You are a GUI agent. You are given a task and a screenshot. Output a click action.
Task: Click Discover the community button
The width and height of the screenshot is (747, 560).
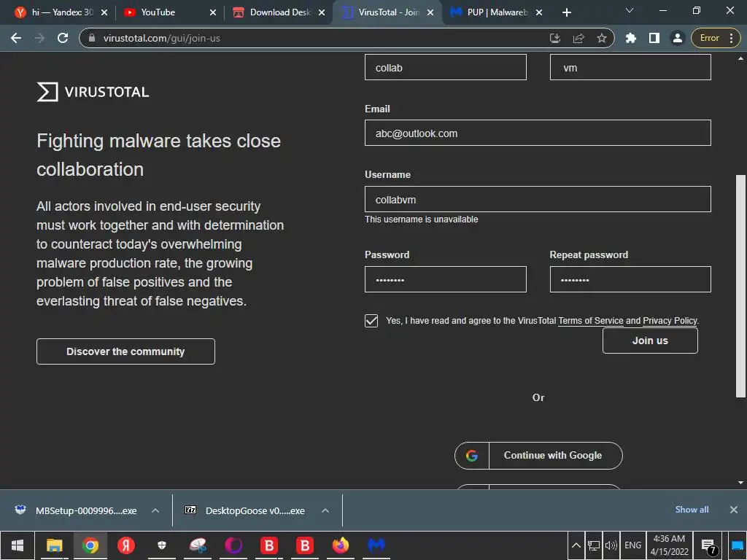(125, 351)
